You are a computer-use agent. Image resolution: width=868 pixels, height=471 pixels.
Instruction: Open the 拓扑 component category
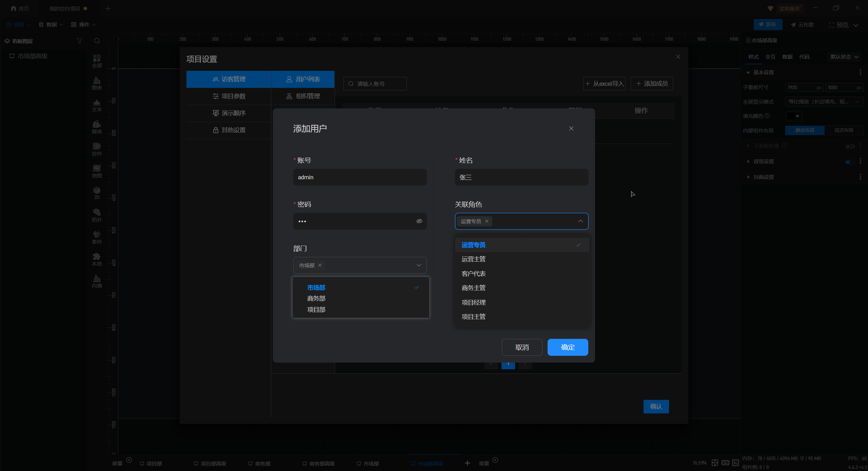point(97,215)
